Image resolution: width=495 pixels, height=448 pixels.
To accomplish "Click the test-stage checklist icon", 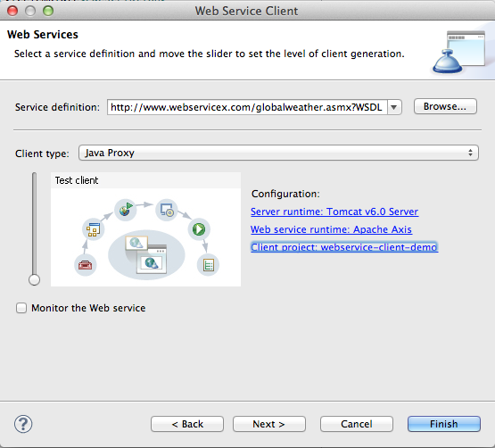I will click(208, 265).
